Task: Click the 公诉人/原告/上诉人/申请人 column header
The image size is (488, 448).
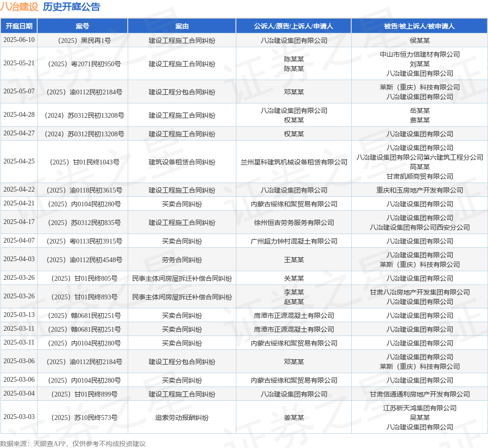Action: 294,26
